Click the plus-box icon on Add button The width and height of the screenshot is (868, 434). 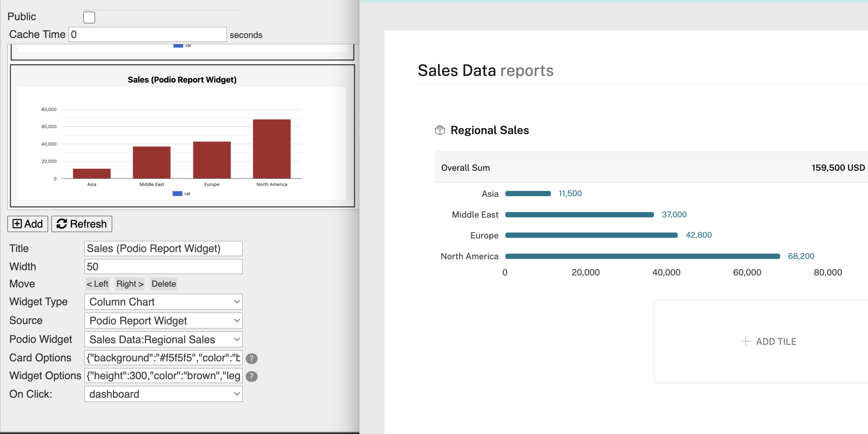click(x=17, y=224)
